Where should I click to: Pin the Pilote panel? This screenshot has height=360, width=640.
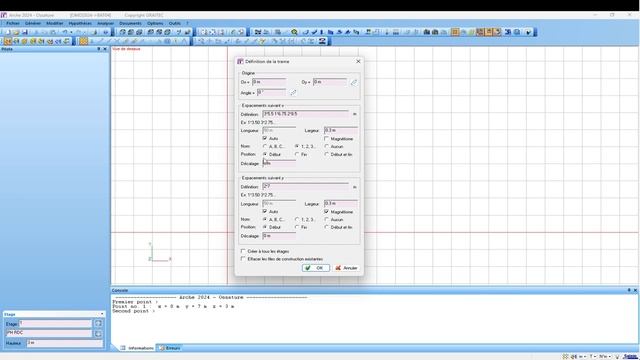point(98,49)
